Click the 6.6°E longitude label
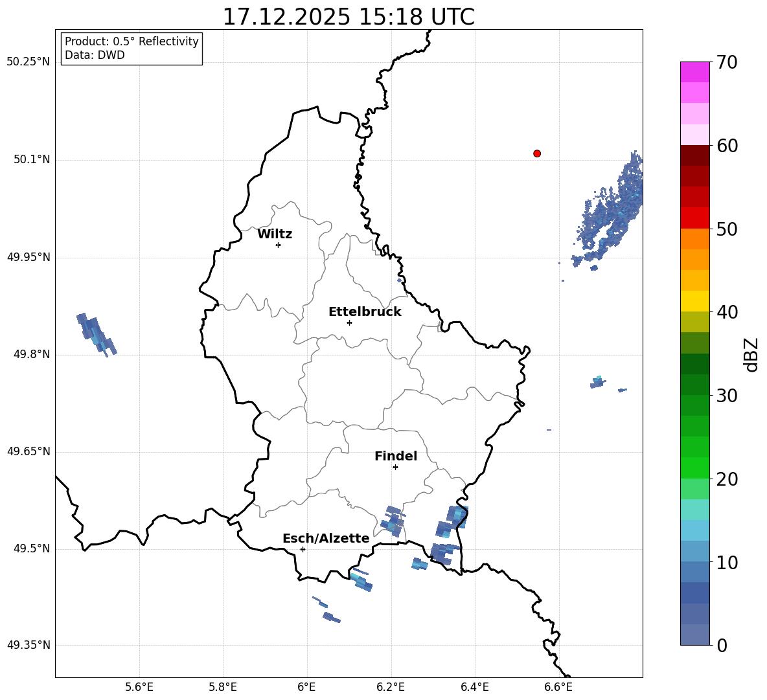This screenshot has width=767, height=700. click(558, 687)
